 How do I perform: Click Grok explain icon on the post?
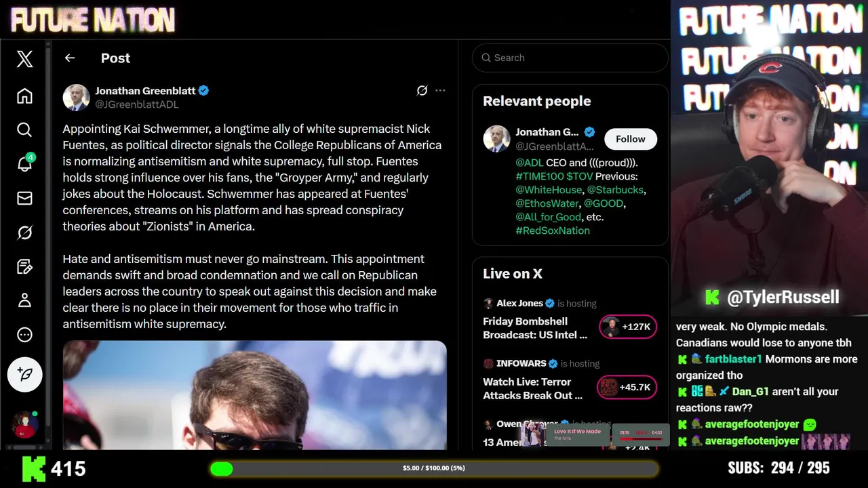[x=422, y=90]
